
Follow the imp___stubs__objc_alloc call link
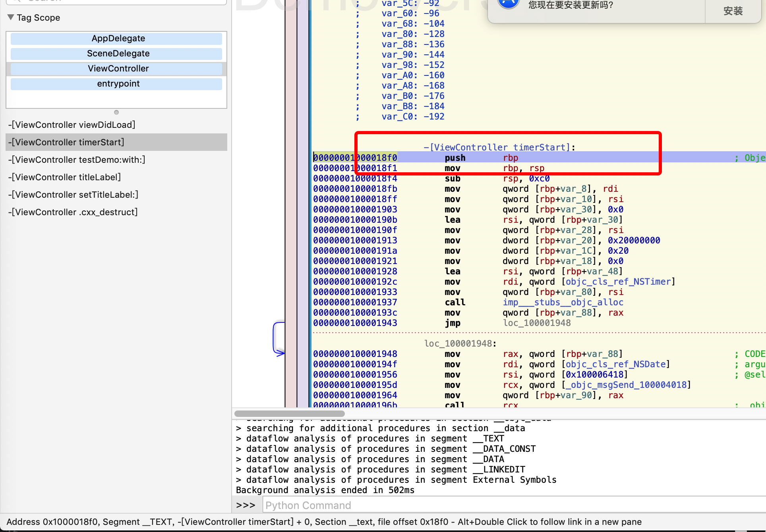pos(563,303)
